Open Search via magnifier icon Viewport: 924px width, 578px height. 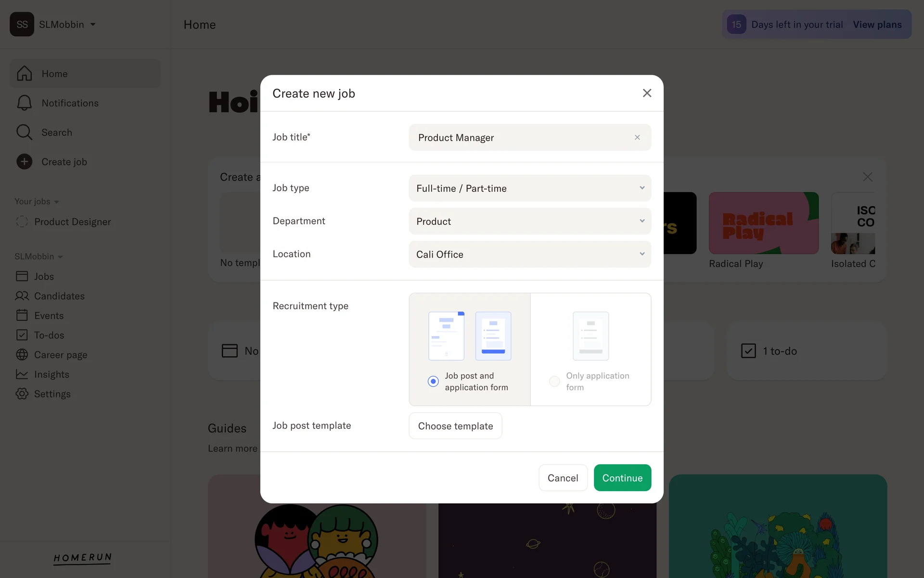click(24, 132)
